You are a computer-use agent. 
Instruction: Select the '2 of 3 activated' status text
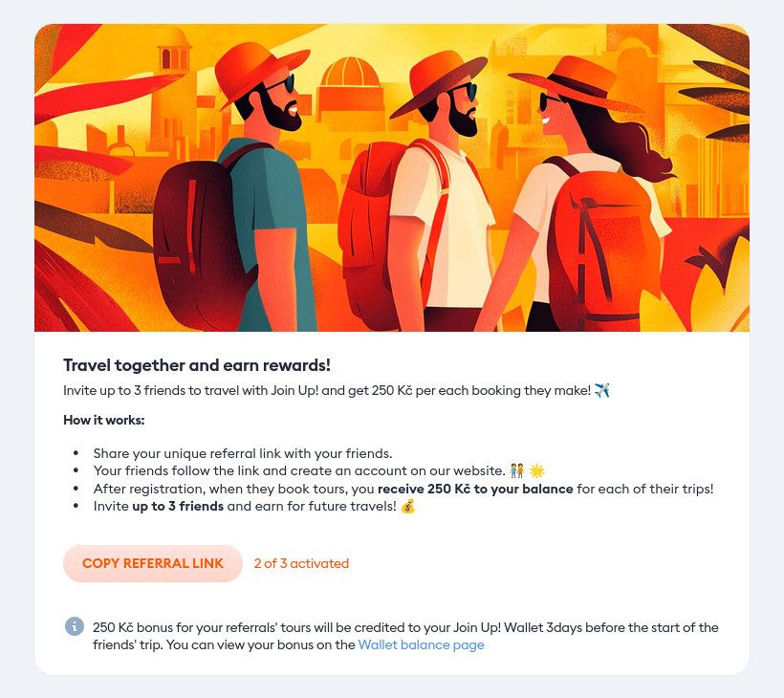(301, 563)
